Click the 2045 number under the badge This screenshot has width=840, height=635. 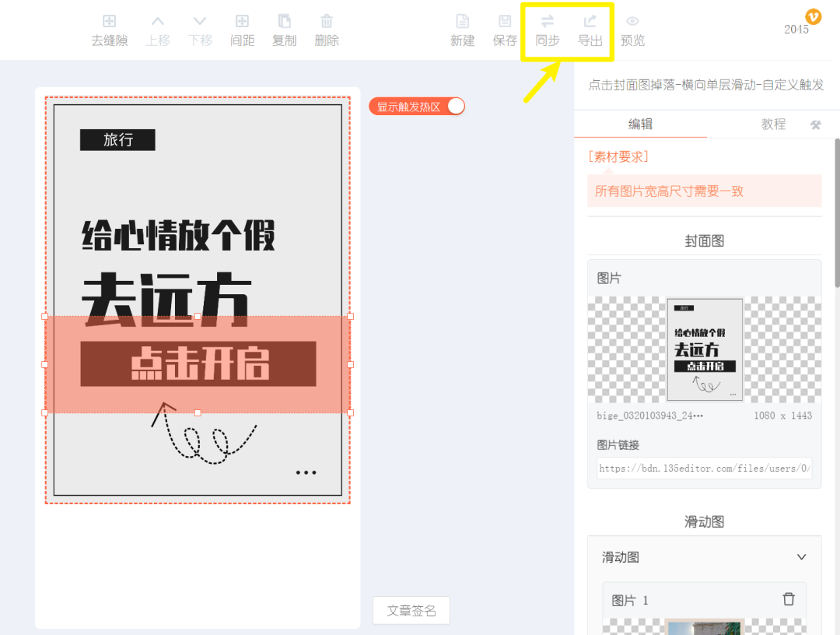click(796, 30)
